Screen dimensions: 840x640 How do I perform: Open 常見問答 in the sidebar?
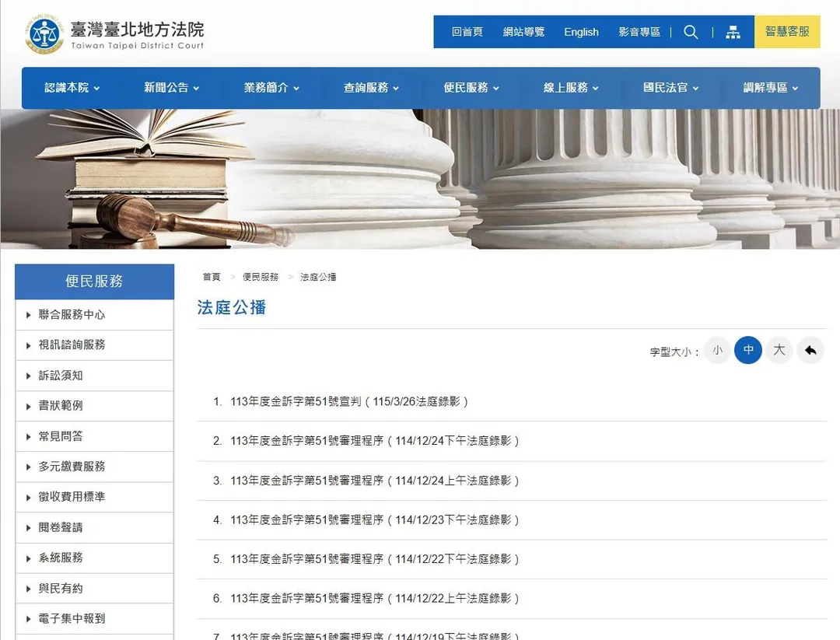pyautogui.click(x=94, y=436)
